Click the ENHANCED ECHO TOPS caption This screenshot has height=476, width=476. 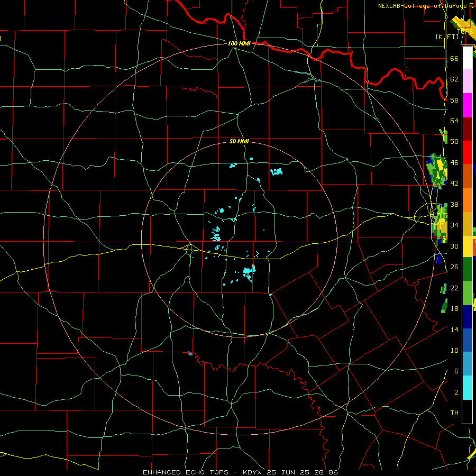(186, 472)
